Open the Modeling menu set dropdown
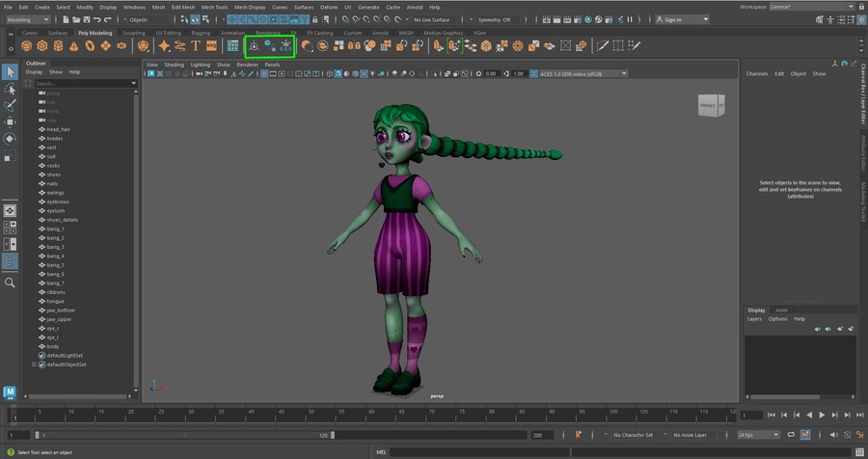Image resolution: width=868 pixels, height=459 pixels. coord(30,19)
